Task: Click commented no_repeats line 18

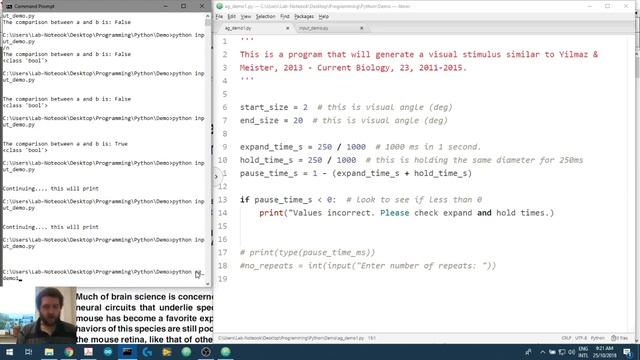Action: tap(368, 266)
